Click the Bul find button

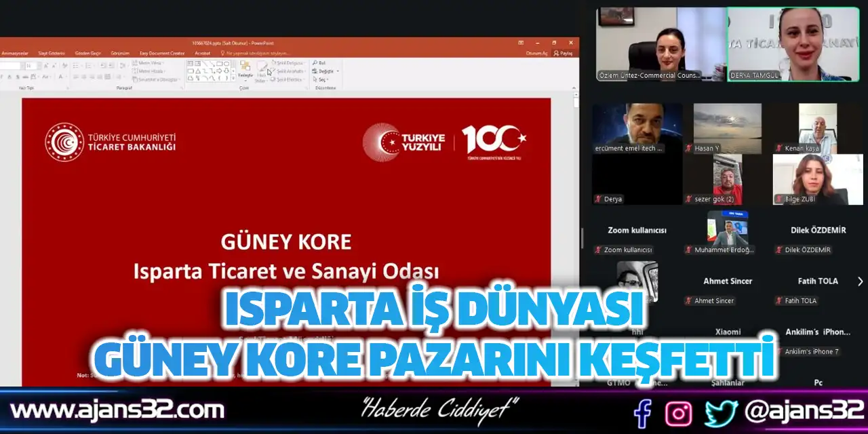pyautogui.click(x=319, y=62)
